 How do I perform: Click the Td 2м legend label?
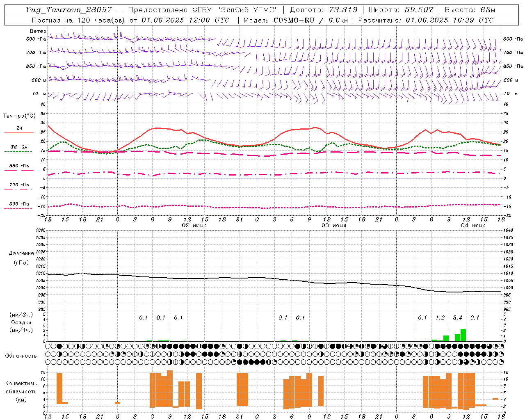19,147
